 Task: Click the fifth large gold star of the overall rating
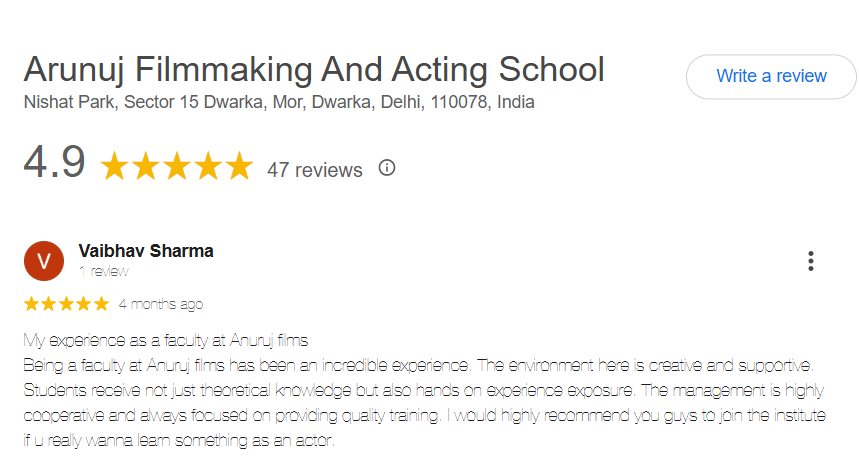[238, 166]
